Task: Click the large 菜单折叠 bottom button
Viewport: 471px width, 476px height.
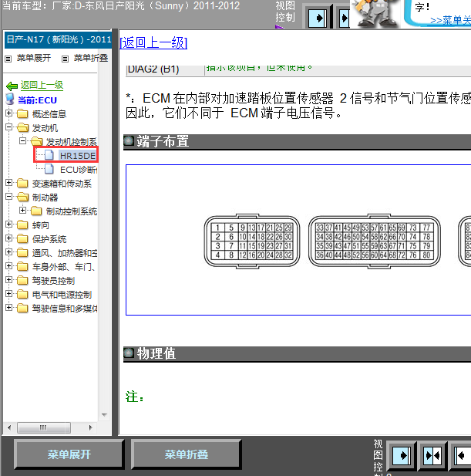Action: tap(187, 454)
